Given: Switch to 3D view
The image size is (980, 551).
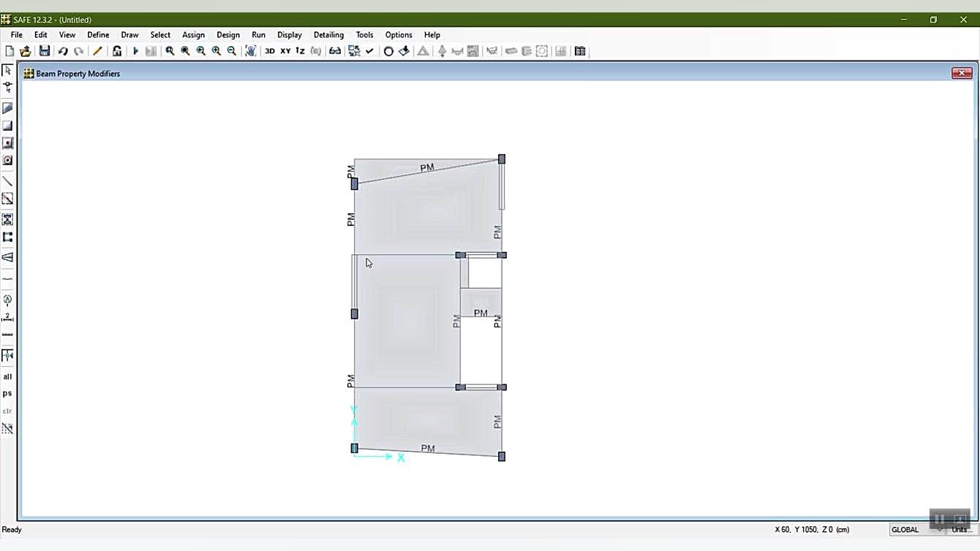Looking at the screenshot, I should point(270,51).
